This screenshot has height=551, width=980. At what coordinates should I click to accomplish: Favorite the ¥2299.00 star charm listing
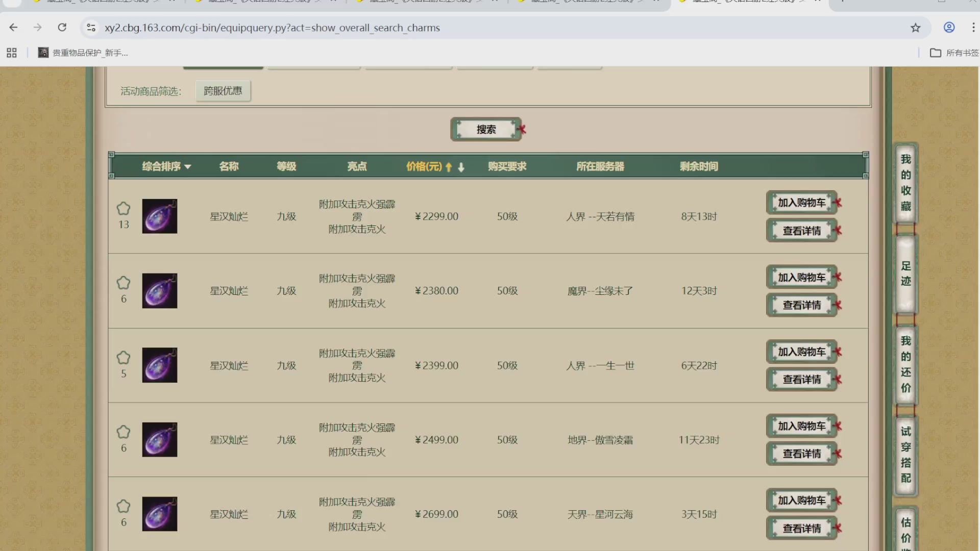[x=124, y=209]
